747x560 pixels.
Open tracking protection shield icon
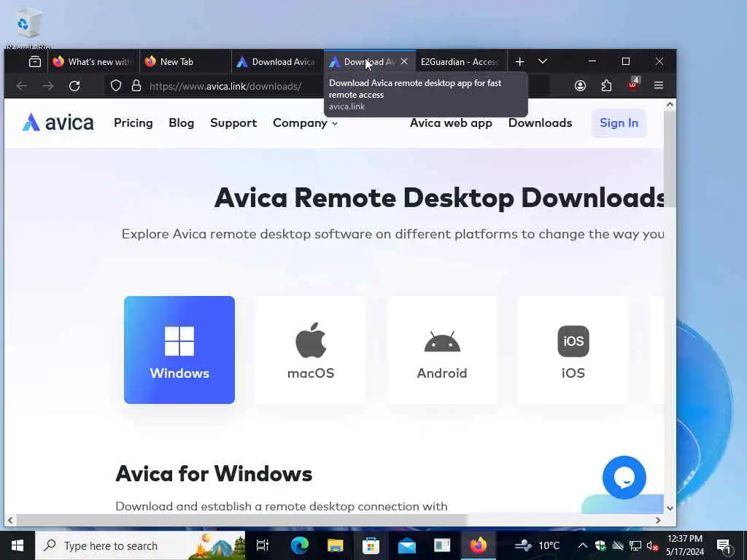point(116,86)
